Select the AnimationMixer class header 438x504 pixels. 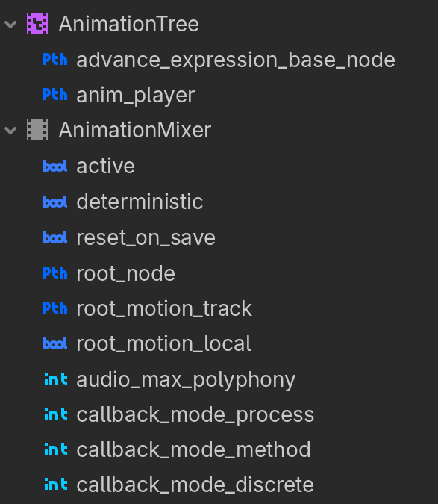pyautogui.click(x=135, y=130)
